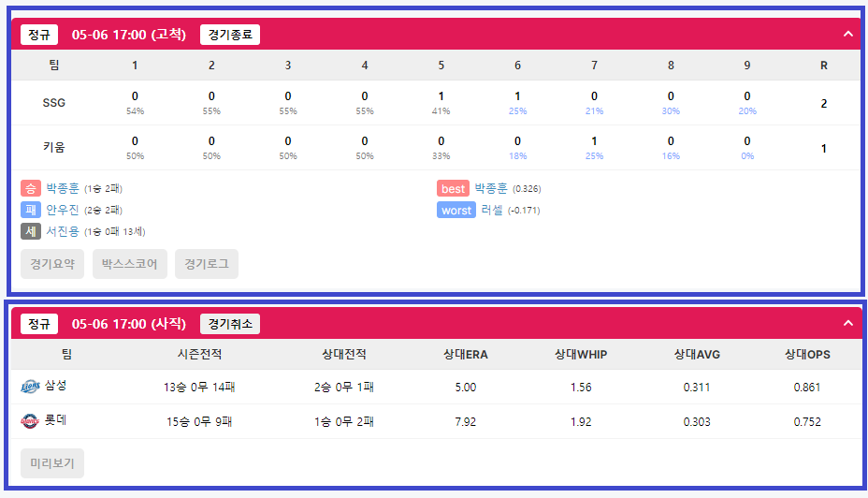Click the 시즌전적 column header

point(199,354)
